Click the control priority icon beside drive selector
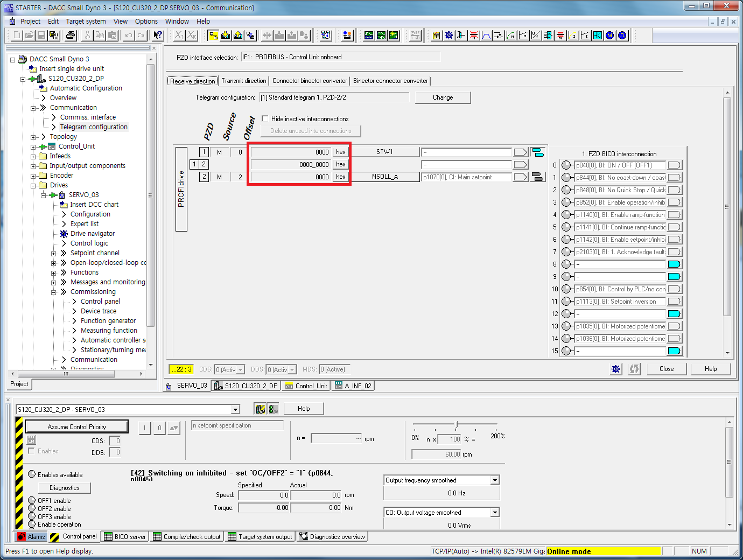 point(261,409)
